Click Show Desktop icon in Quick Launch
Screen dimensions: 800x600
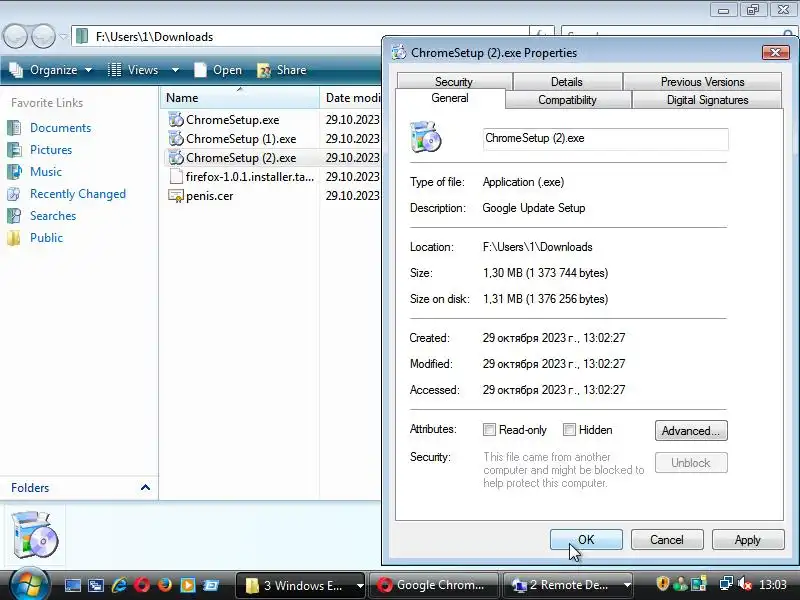point(72,585)
